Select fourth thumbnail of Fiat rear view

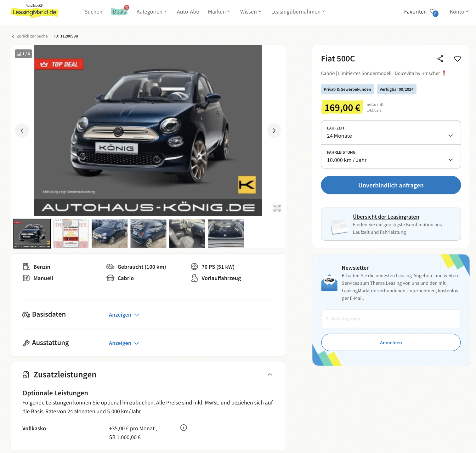coord(148,234)
